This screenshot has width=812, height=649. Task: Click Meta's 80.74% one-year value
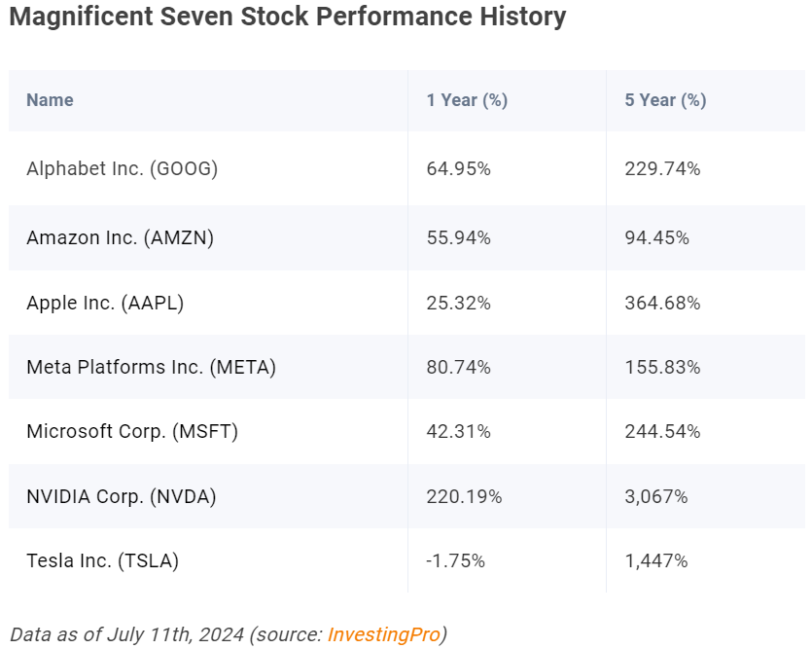tap(458, 367)
